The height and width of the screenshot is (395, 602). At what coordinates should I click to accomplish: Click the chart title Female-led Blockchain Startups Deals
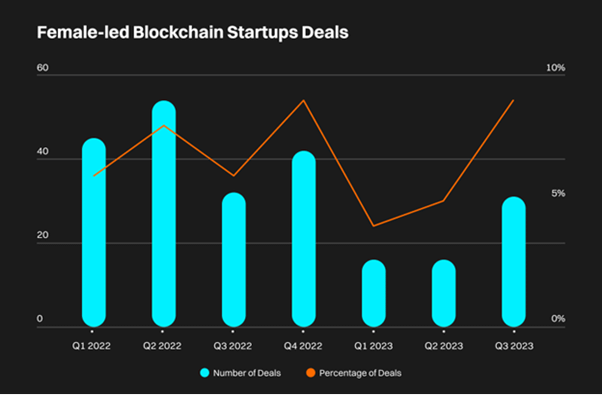193,33
